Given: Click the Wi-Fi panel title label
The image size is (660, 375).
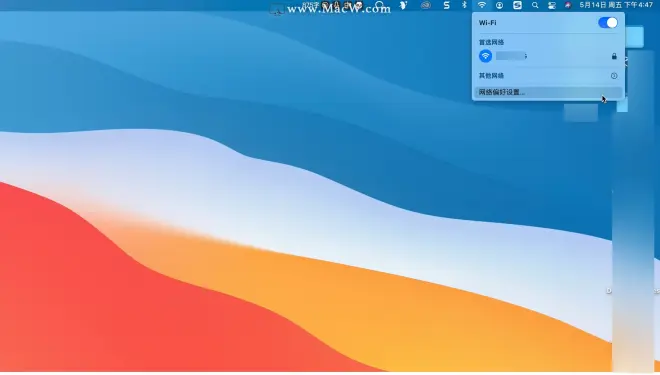Looking at the screenshot, I should [x=487, y=23].
